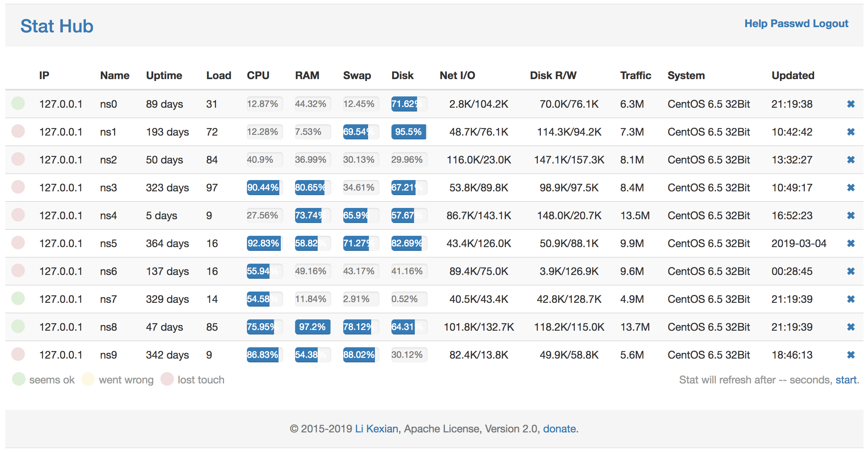Screen dimensions: 868x452
Task: Open the Help menu link
Action: (x=756, y=23)
